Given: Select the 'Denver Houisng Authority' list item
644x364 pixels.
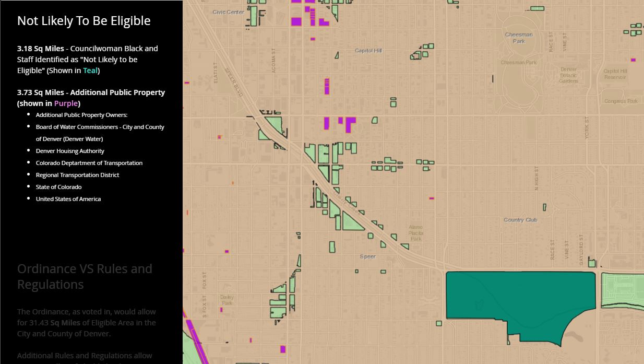Looking at the screenshot, I should pyautogui.click(x=70, y=151).
